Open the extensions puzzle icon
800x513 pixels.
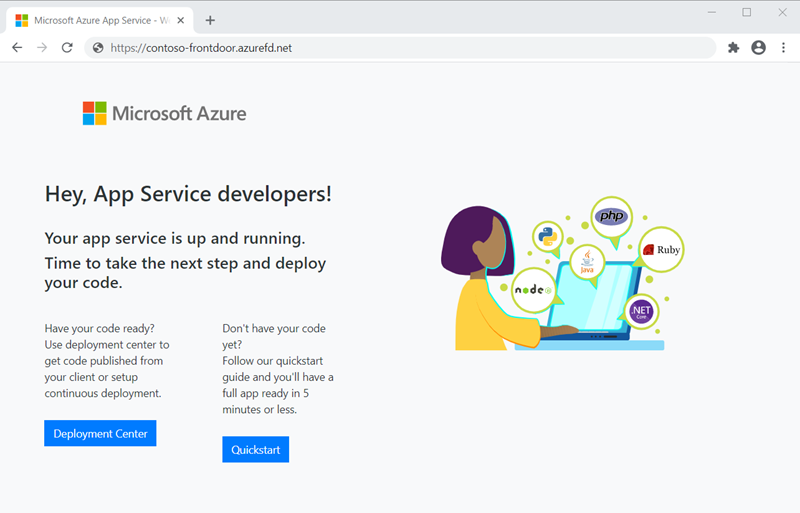click(733, 47)
